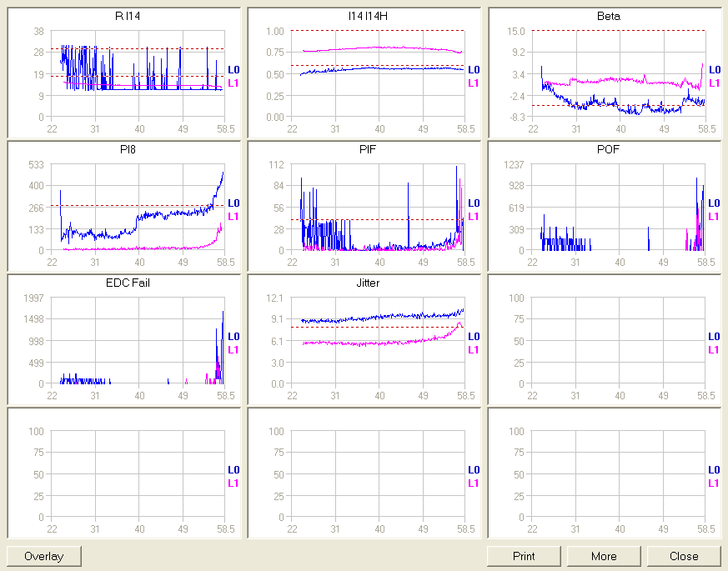Select the I14 I14H chart plot
Screen dimensions: 728x571
[x=378, y=74]
